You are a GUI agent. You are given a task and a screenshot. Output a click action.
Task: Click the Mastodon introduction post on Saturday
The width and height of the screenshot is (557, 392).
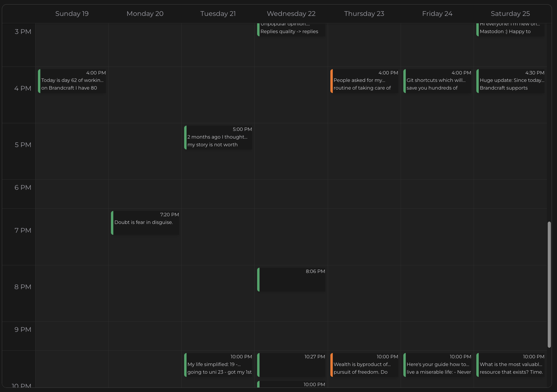510,29
